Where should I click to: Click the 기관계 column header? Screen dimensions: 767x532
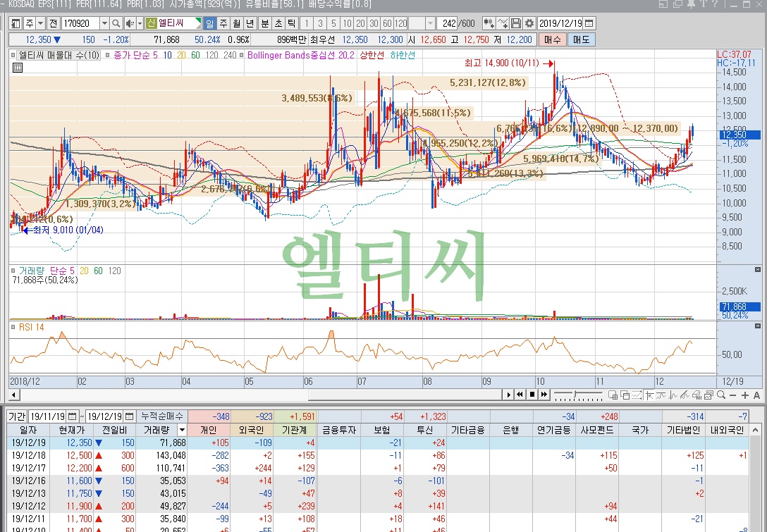coord(295,430)
